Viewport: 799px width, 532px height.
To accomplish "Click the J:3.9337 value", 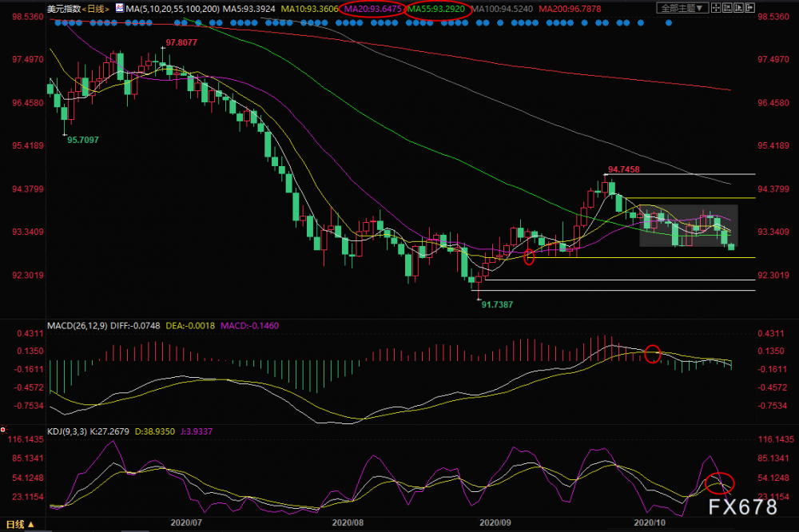I will pyautogui.click(x=195, y=431).
